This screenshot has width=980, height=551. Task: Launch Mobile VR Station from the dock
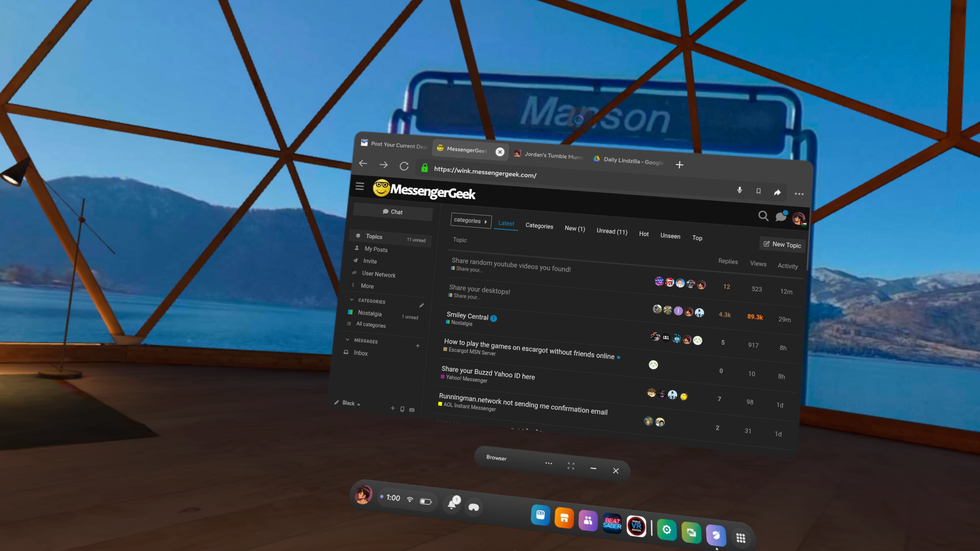[636, 526]
